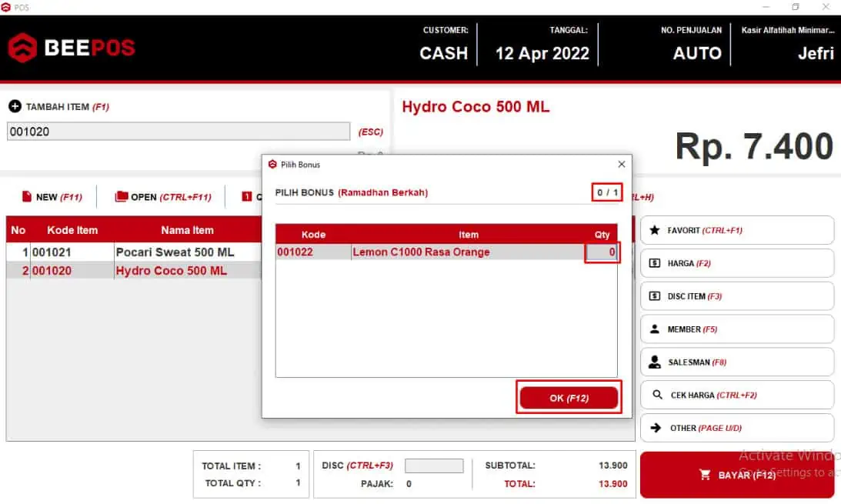Click the Kode Item column header
The height and width of the screenshot is (504, 841).
[72, 230]
